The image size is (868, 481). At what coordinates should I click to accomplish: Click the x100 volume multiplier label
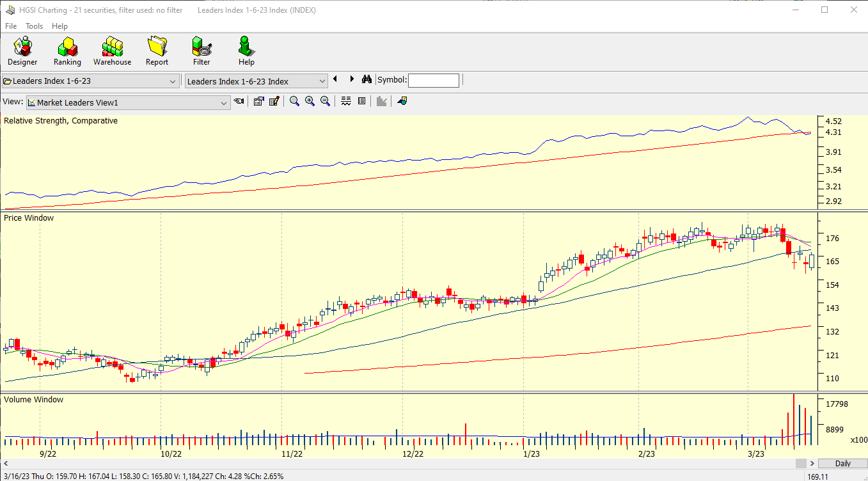859,439
